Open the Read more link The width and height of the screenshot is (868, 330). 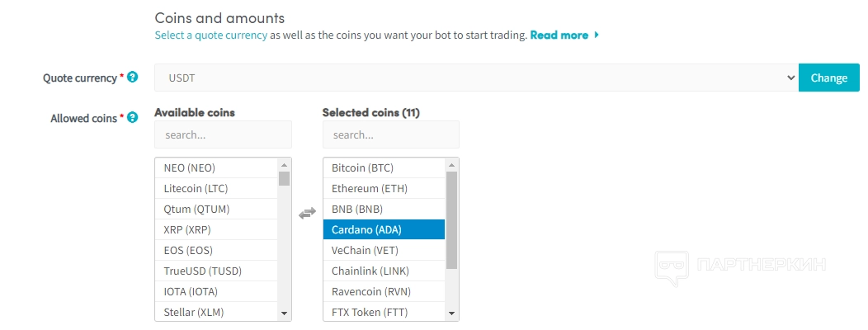click(x=559, y=35)
